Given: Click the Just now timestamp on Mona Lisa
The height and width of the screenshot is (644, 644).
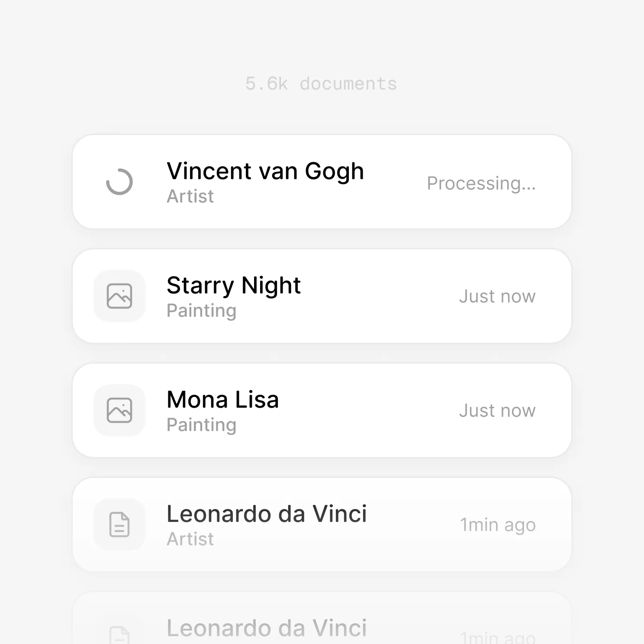Looking at the screenshot, I should [x=497, y=410].
